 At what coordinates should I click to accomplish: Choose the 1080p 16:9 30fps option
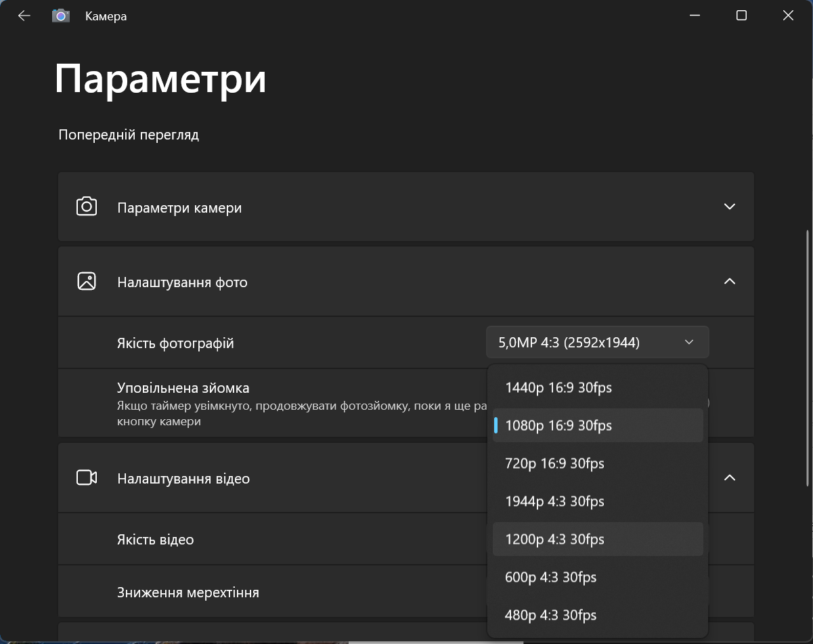(x=598, y=426)
